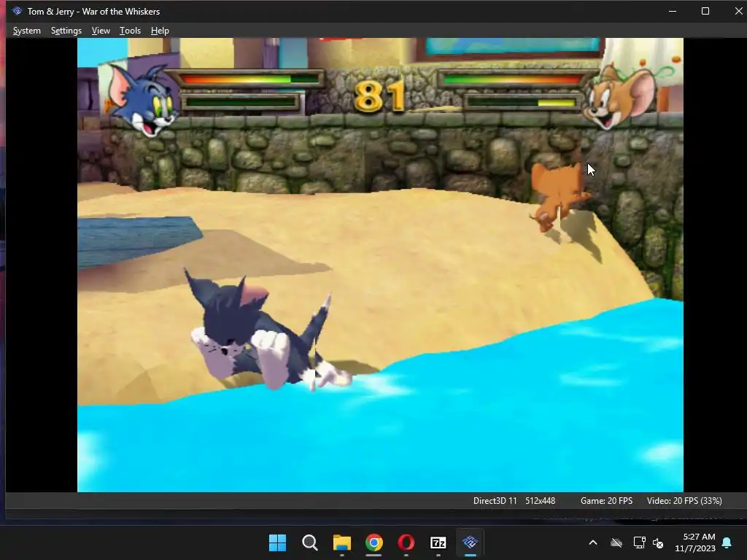
Task: Maximize the PCSX2 window
Action: (705, 11)
